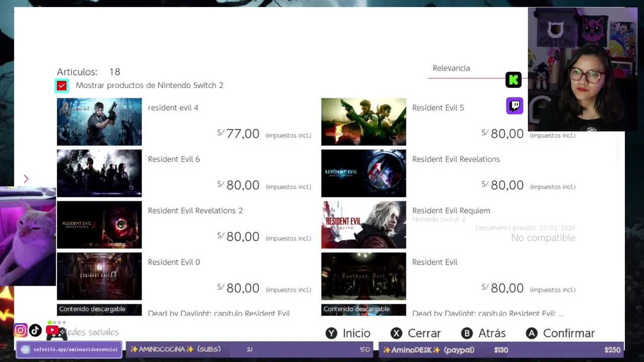Select the 'Resident Evil 5' title
Screen dimensions: 644x362
[438, 108]
